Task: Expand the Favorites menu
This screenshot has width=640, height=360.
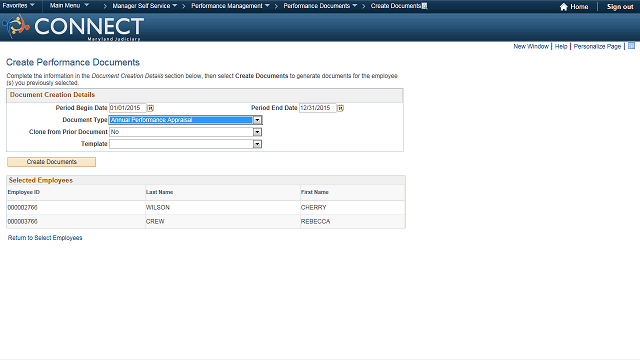Action: [19, 6]
